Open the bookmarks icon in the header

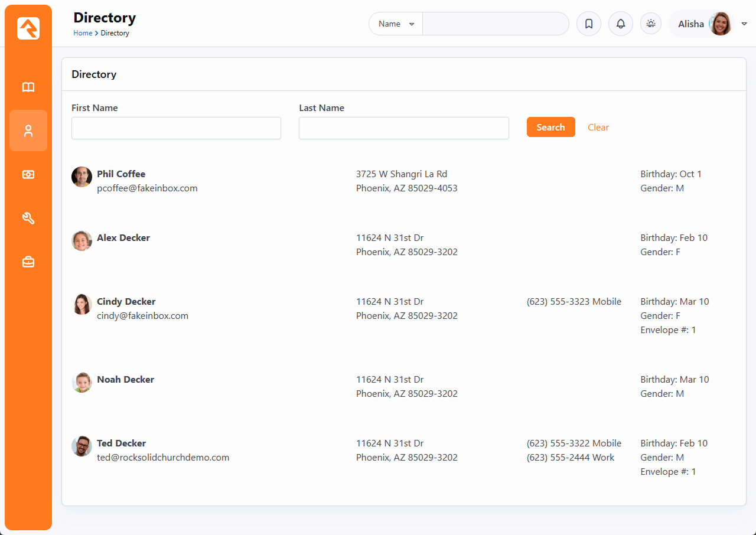tap(588, 24)
